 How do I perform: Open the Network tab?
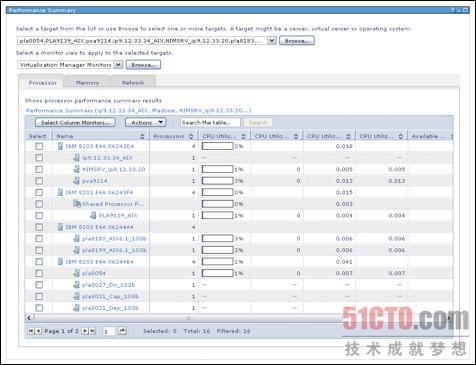[133, 83]
